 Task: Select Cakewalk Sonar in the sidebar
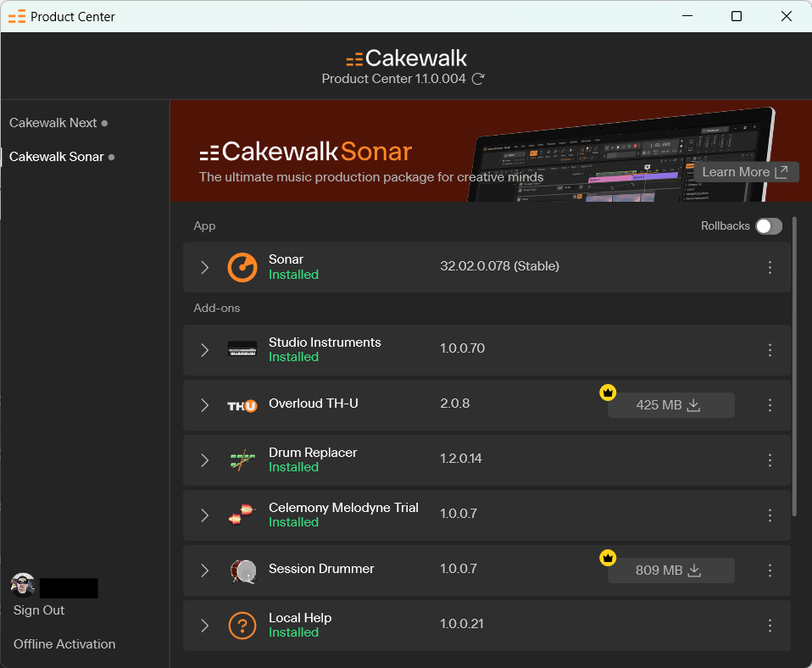[x=57, y=157]
